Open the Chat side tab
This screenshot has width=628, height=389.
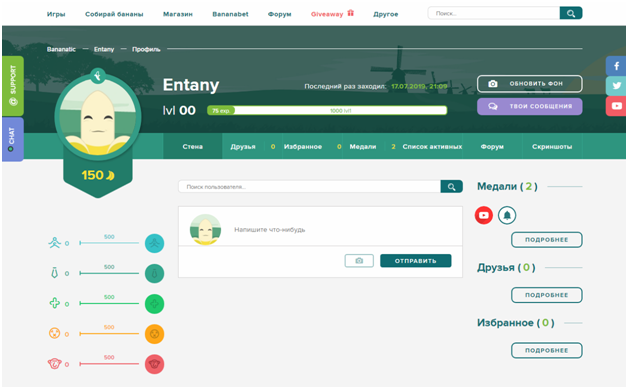tap(13, 139)
